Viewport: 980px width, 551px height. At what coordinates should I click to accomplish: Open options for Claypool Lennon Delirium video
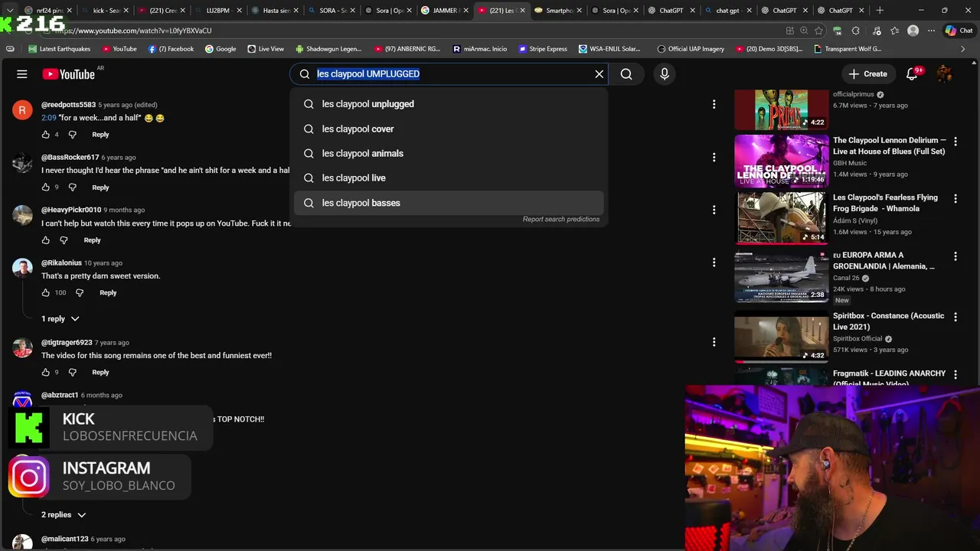(955, 142)
